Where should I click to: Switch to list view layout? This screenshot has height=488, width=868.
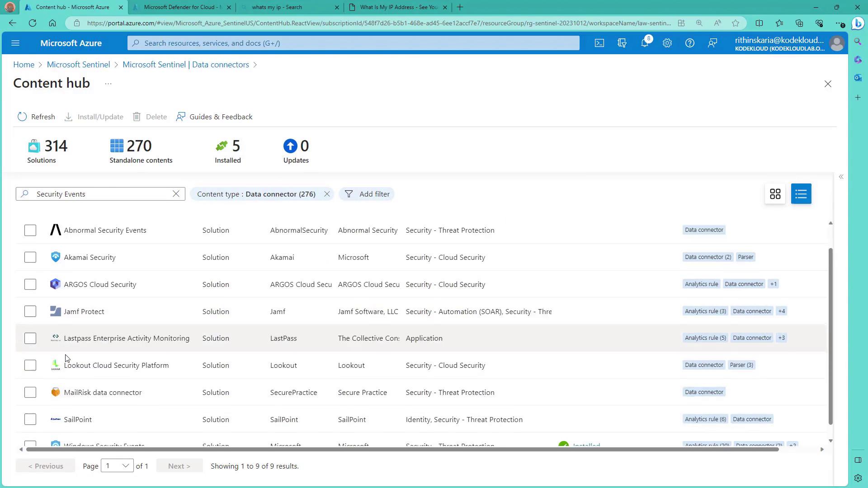pos(801,194)
